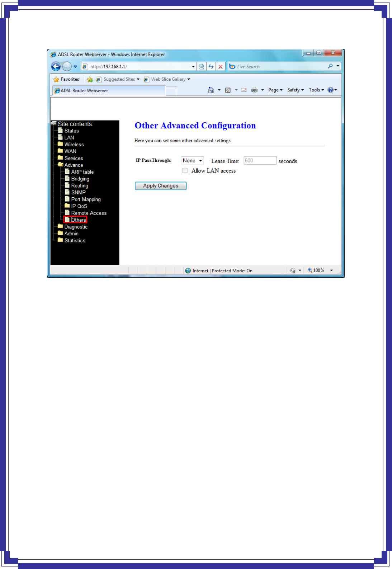Viewport: 392px width, 569px height.
Task: Open the Print options dropdown arrow
Action: [263, 90]
